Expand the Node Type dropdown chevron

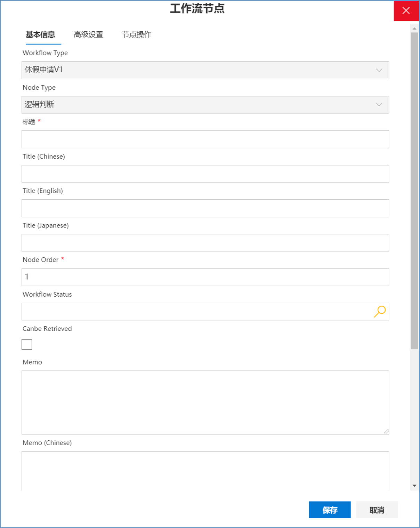pos(379,105)
